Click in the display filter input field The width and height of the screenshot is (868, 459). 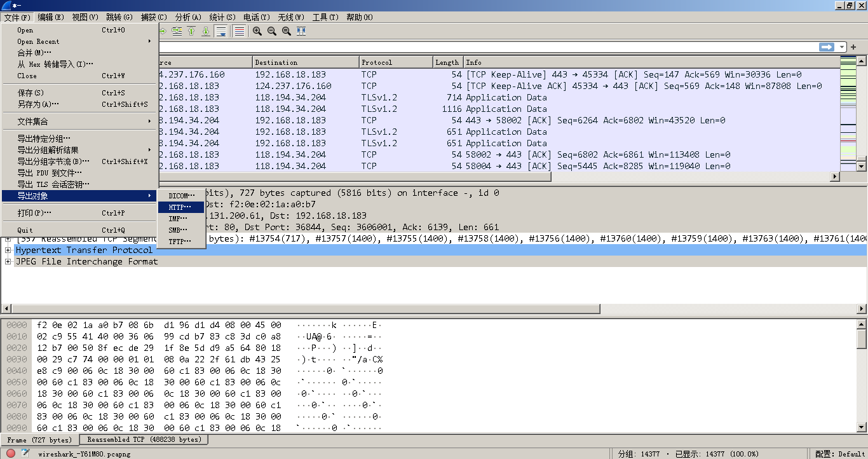coord(487,47)
